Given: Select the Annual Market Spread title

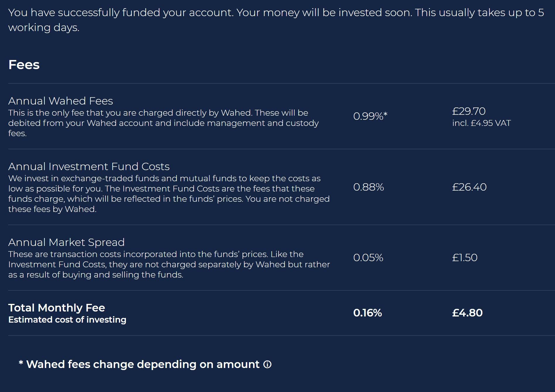Looking at the screenshot, I should pos(66,242).
